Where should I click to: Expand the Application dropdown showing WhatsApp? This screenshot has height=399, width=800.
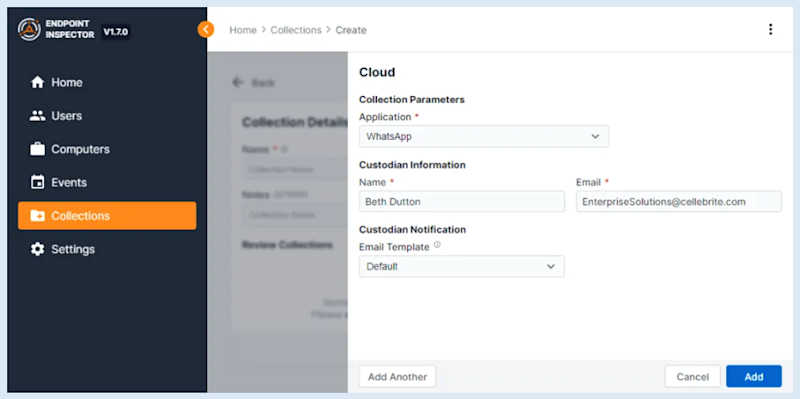coord(484,137)
